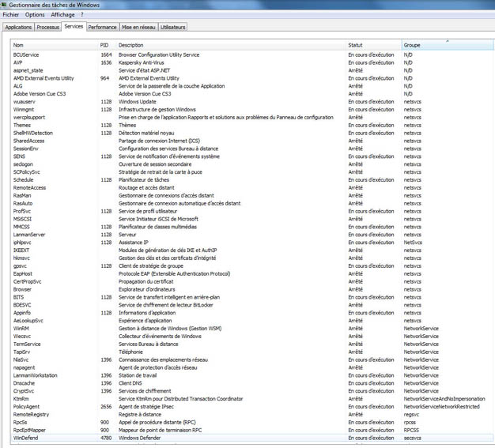Select the SharedAccess service
Viewport: 495px width, 448px height.
click(x=252, y=141)
